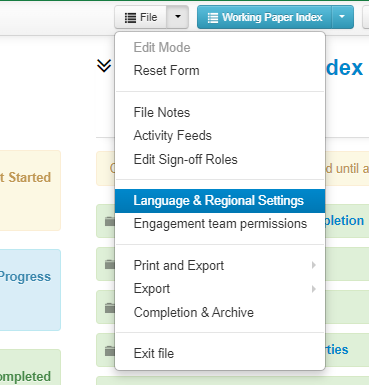Expand the Working Paper Index dropdown arrow
The image size is (369, 385).
342,17
